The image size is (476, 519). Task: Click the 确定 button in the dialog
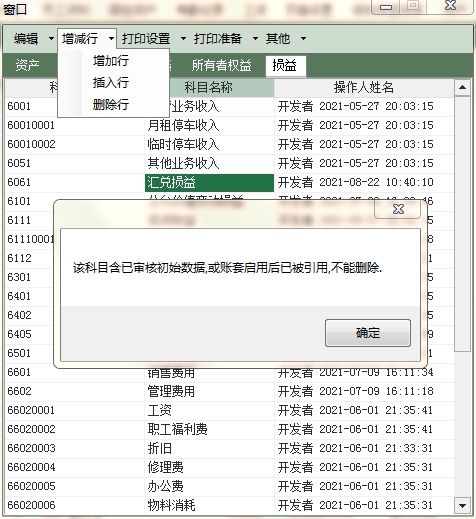click(x=368, y=333)
